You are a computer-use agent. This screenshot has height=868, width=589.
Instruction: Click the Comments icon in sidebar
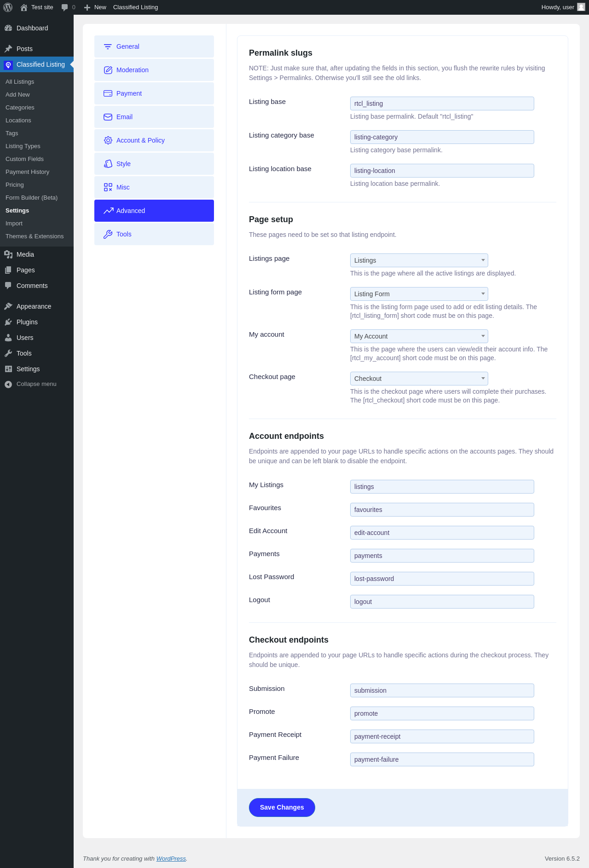(x=8, y=286)
